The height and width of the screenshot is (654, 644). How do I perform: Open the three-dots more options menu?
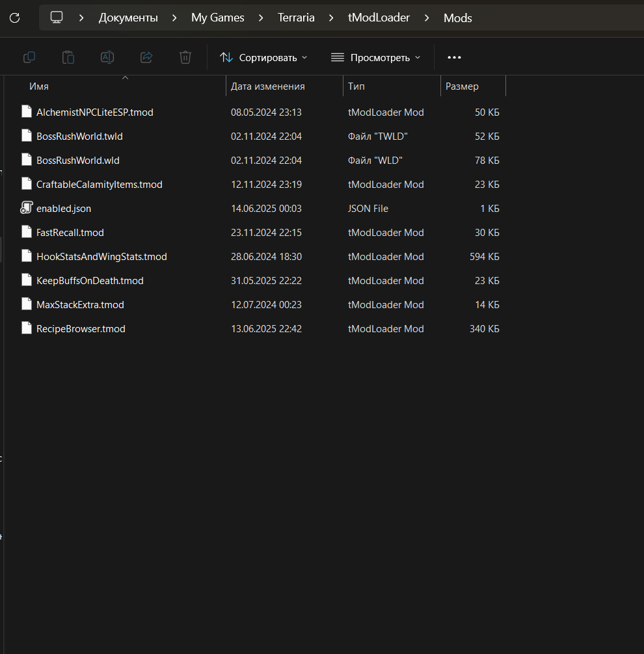click(454, 57)
